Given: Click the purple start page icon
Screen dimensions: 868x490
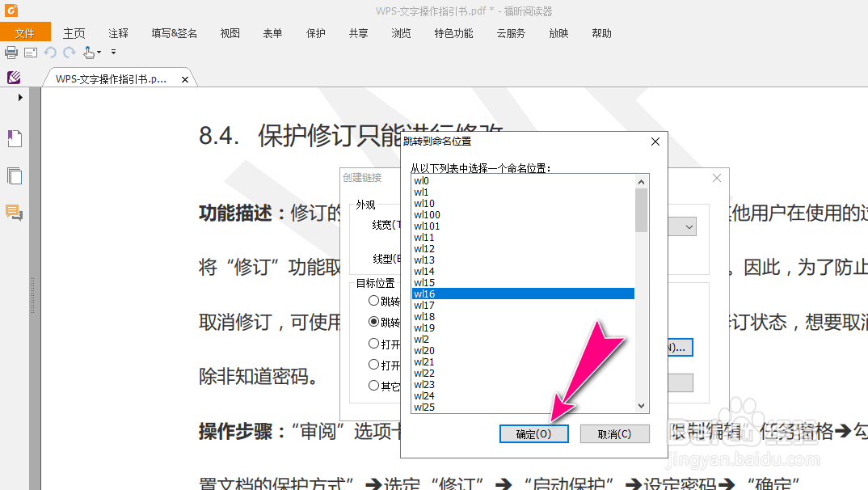Looking at the screenshot, I should pyautogui.click(x=14, y=78).
